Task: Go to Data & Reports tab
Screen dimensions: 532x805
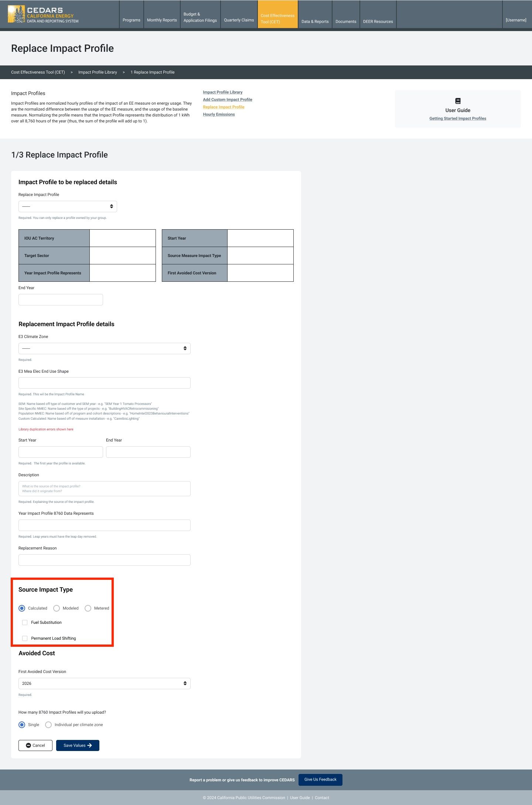Action: [315, 21]
